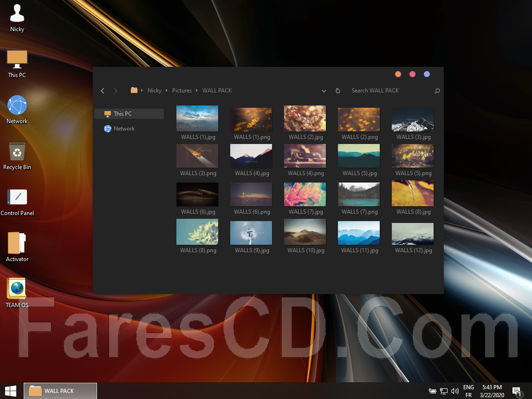The height and width of the screenshot is (399, 532).
Task: Open the network tray icon
Action: pos(443,391)
